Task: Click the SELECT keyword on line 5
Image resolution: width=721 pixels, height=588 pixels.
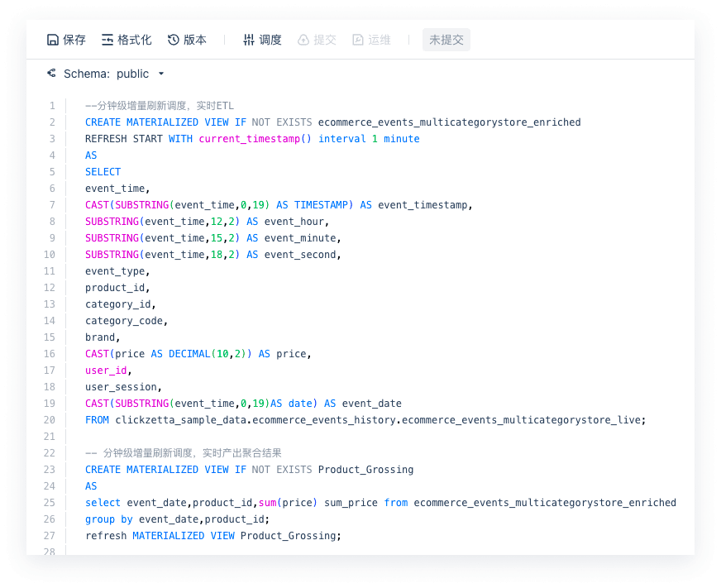Action: (103, 172)
